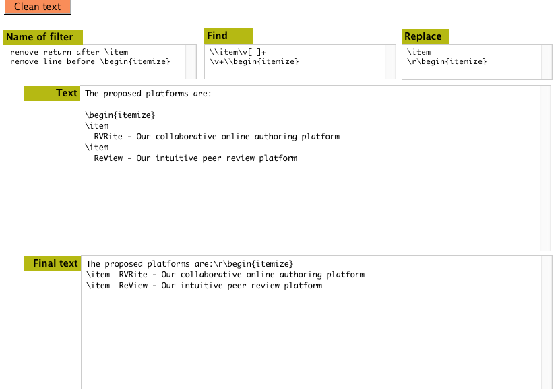Click the green "Final text" label

coord(52,263)
